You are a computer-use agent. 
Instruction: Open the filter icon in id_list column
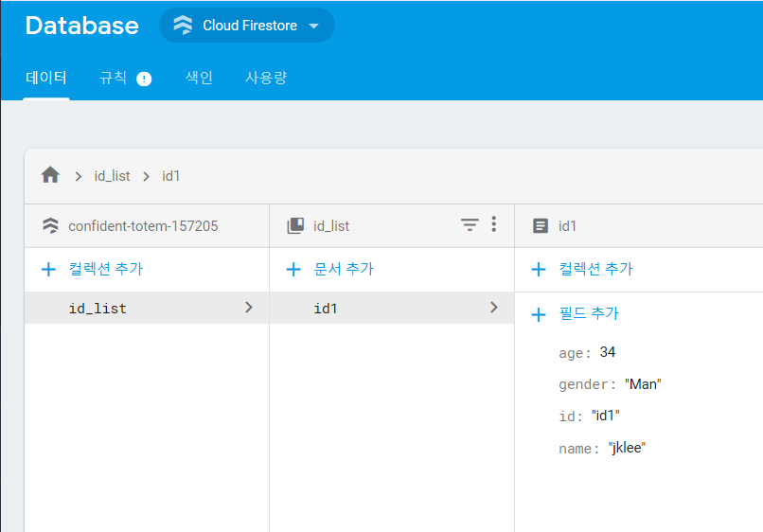pyautogui.click(x=470, y=224)
